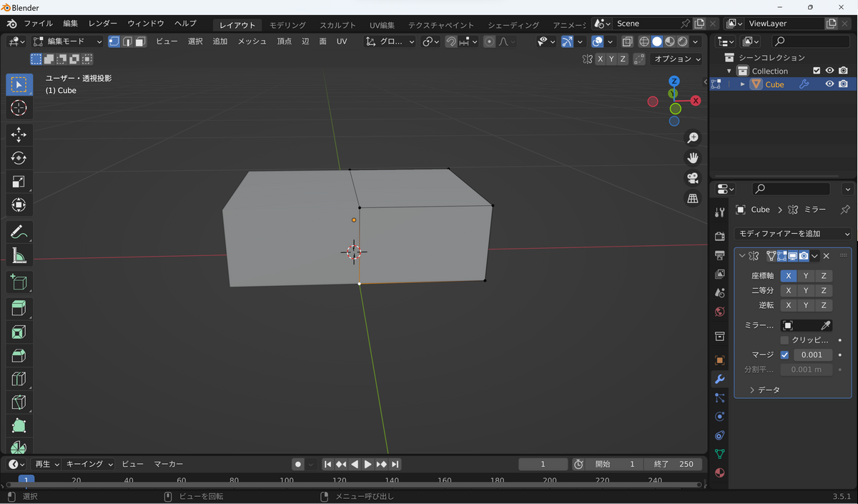Open the Material properties tab
Image resolution: width=858 pixels, height=504 pixels.
click(720, 473)
